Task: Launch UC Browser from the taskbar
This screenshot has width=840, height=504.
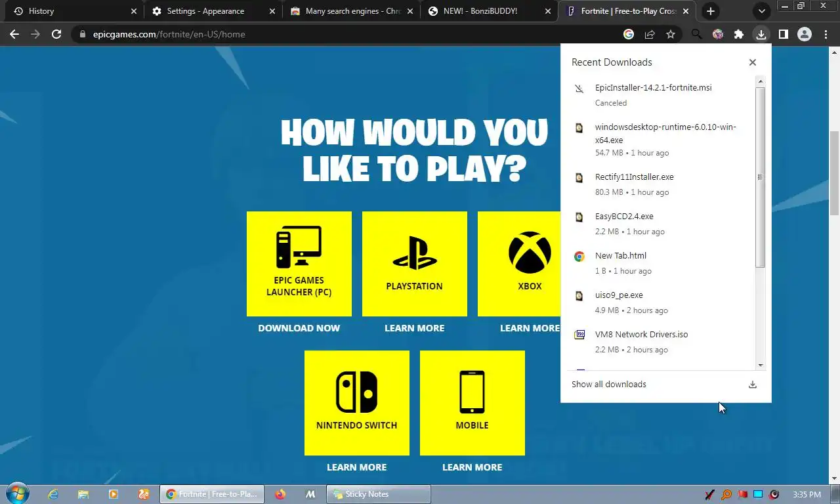Action: pyautogui.click(x=144, y=494)
